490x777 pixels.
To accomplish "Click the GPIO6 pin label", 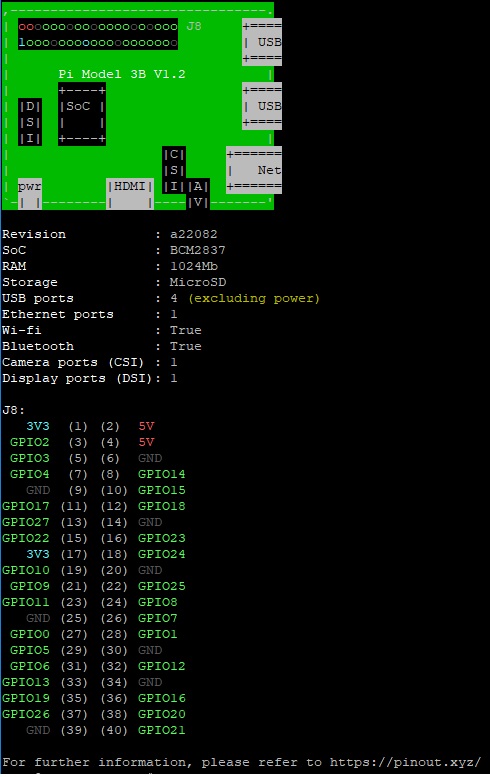I will click(x=30, y=666).
